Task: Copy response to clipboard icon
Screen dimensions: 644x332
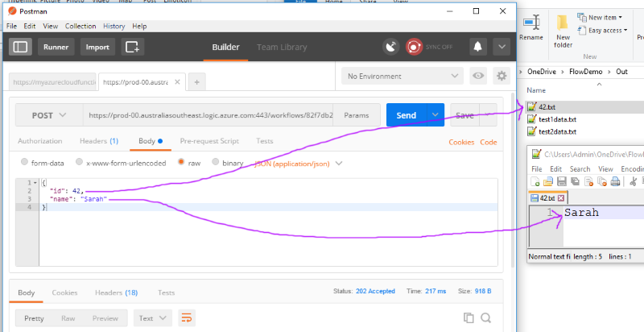Action: point(469,317)
